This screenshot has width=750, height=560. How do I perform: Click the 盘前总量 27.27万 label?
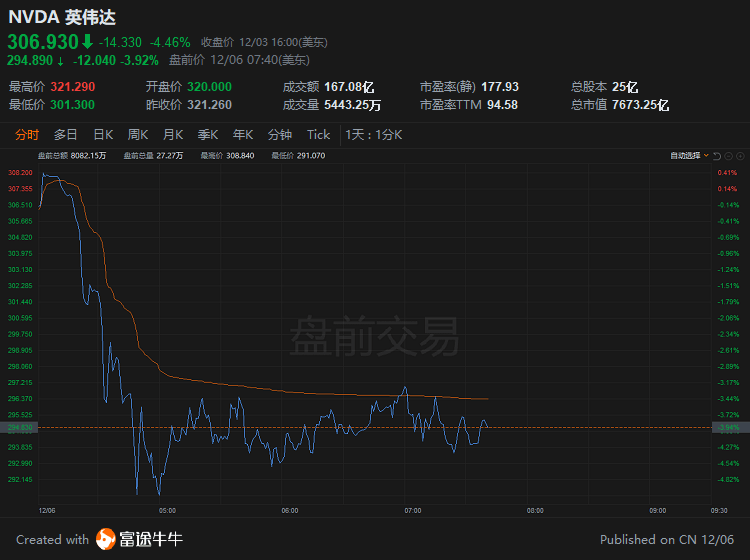tap(153, 155)
